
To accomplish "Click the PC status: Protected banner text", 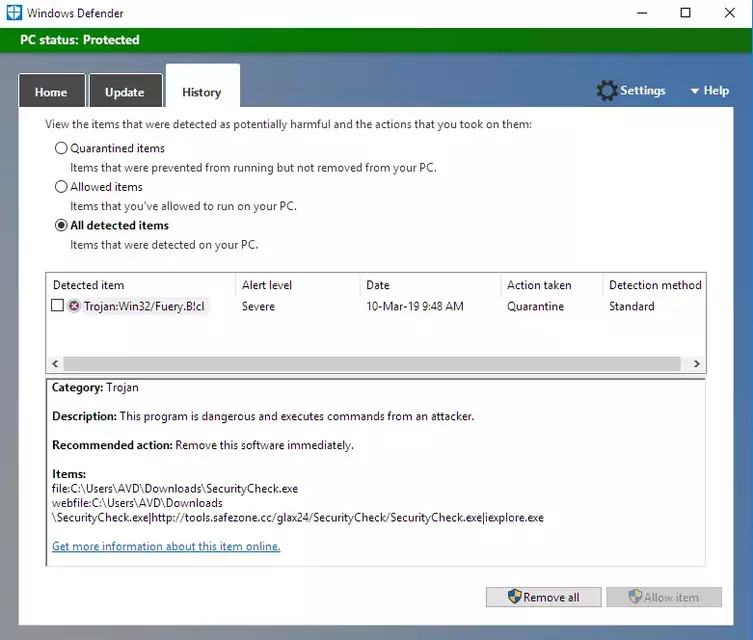I will pos(80,40).
